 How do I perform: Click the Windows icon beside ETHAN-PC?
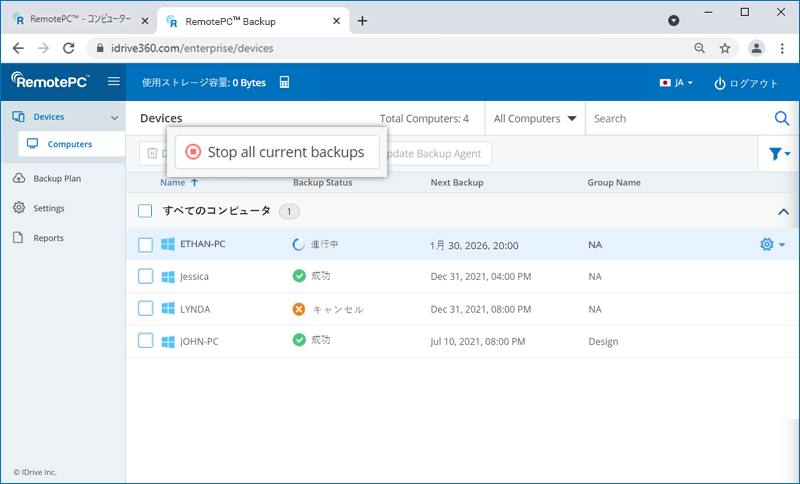click(x=168, y=244)
